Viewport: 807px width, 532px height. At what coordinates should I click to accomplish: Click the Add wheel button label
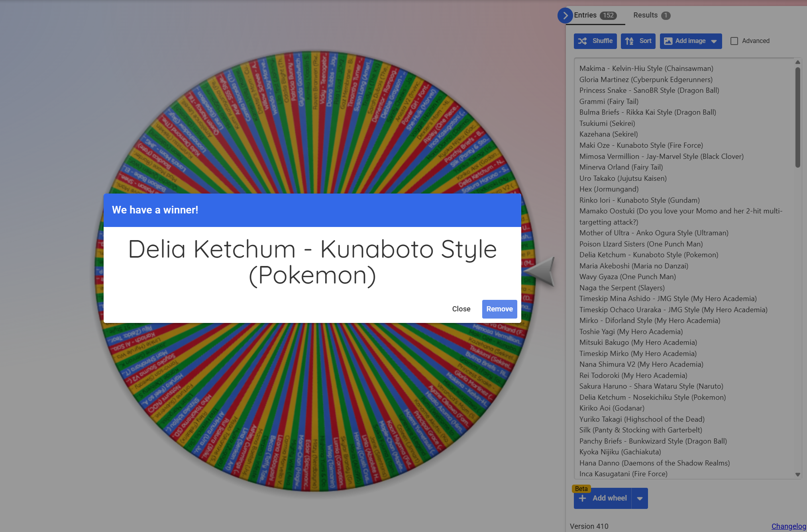(x=610, y=498)
